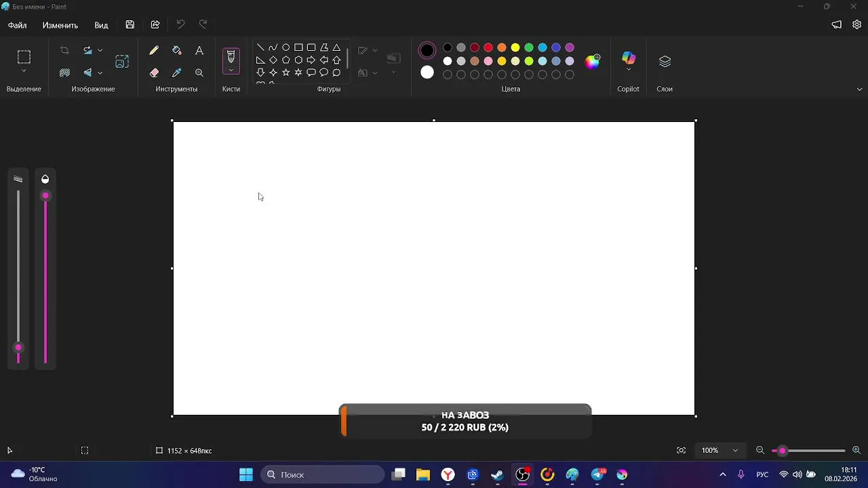Screen dimensions: 868x488
Task: Select the Eraser tool
Action: coord(154,73)
